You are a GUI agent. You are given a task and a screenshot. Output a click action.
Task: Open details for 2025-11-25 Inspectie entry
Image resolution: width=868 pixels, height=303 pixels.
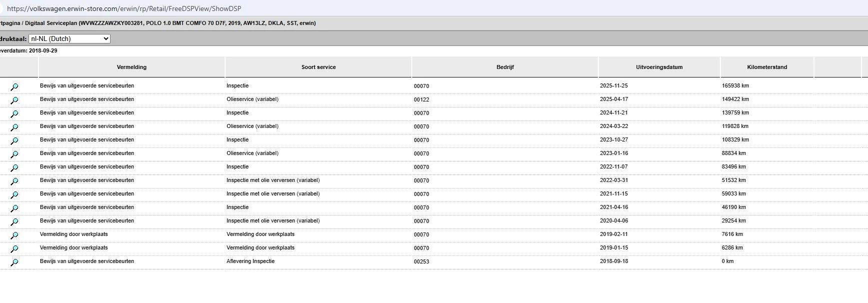pyautogui.click(x=15, y=86)
